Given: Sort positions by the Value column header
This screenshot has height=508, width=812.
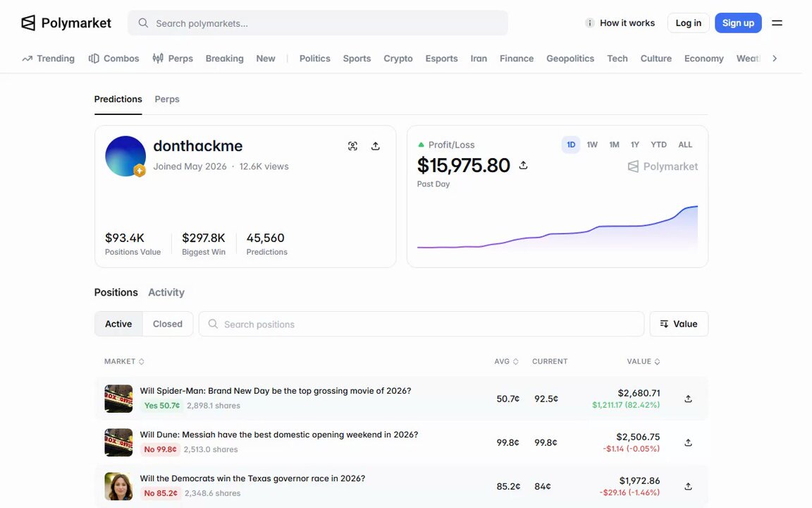Looking at the screenshot, I should [x=643, y=361].
